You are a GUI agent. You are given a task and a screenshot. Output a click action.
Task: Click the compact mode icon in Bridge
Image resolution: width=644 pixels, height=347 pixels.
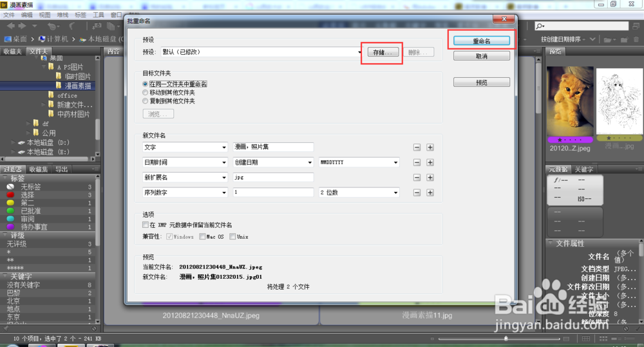(636, 26)
